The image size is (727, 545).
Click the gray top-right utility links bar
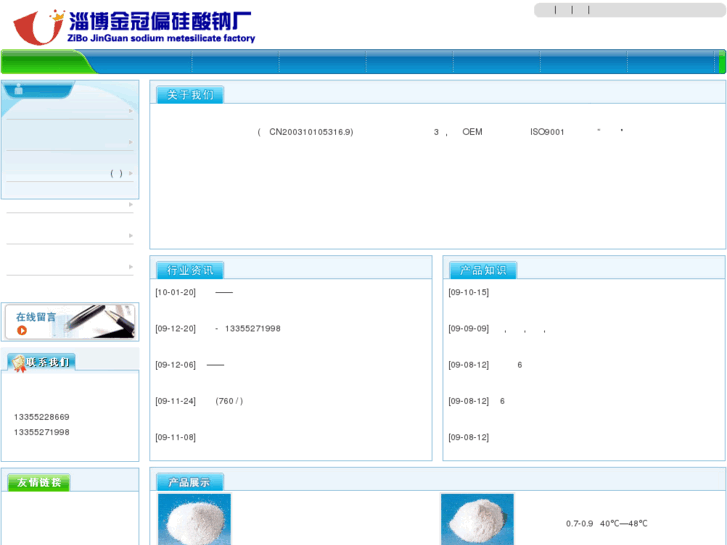click(630, 10)
